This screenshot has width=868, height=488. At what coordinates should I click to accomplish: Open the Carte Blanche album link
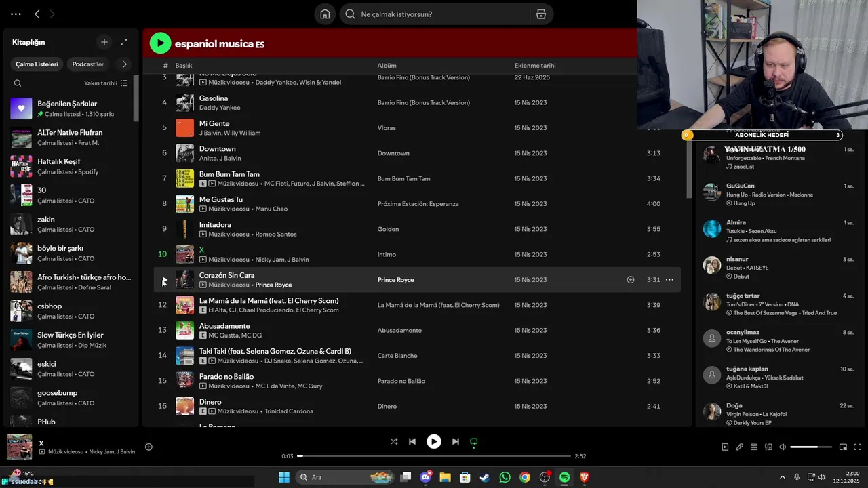click(397, 356)
